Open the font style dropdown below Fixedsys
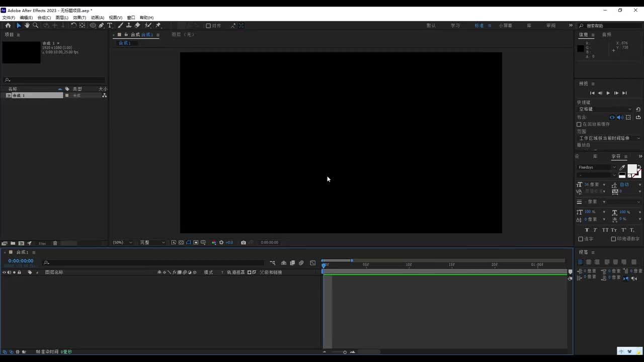This screenshot has height=362, width=644. point(597,175)
